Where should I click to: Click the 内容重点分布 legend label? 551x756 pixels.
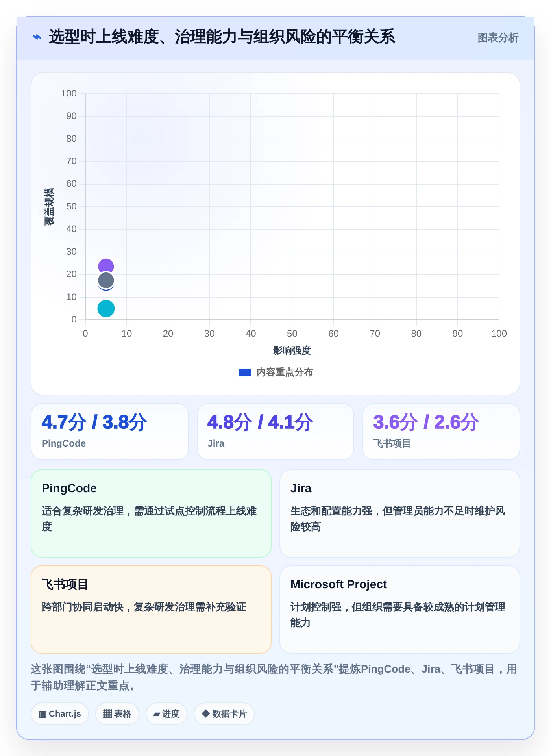point(285,372)
